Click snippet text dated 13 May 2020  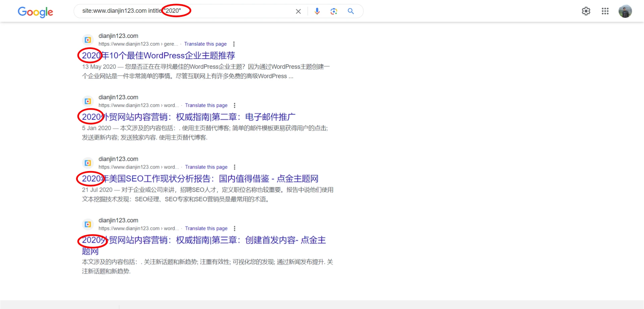tap(206, 71)
